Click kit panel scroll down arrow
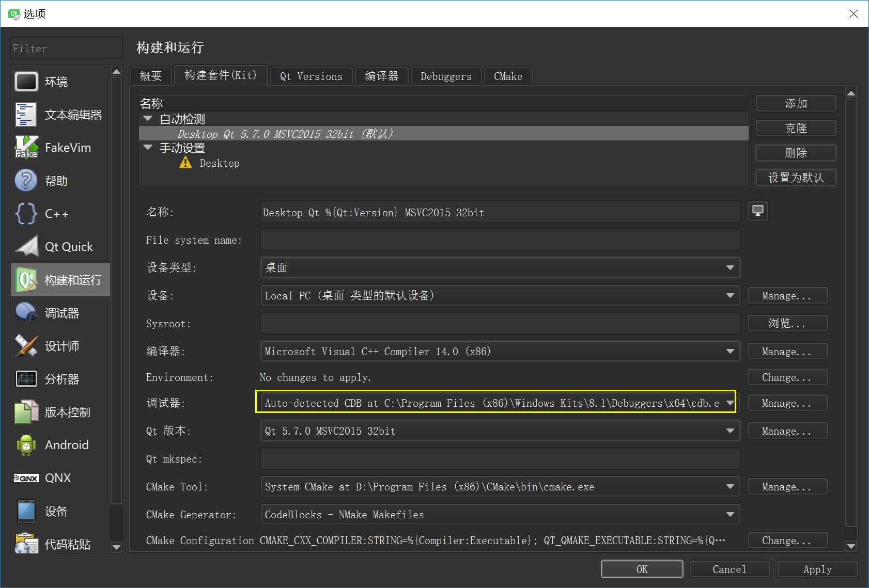This screenshot has height=588, width=869. pyautogui.click(x=851, y=546)
